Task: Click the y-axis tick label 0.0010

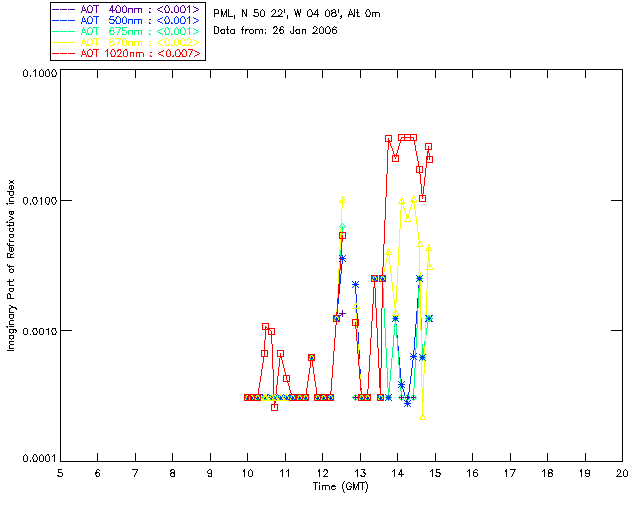Action: [x=40, y=331]
